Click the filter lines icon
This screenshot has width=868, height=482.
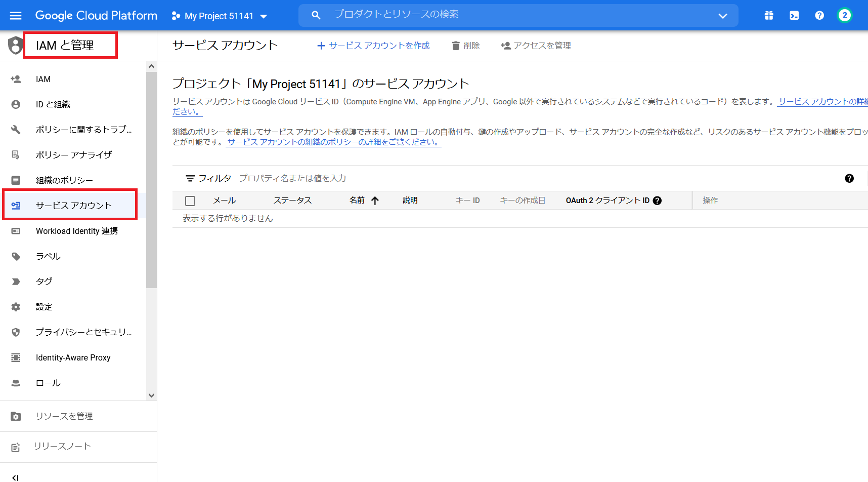(190, 178)
